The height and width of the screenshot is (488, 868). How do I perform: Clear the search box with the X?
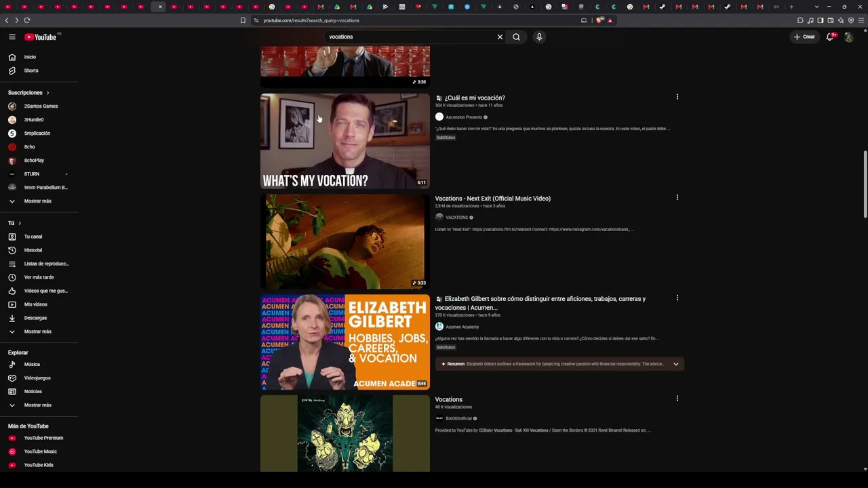500,37
